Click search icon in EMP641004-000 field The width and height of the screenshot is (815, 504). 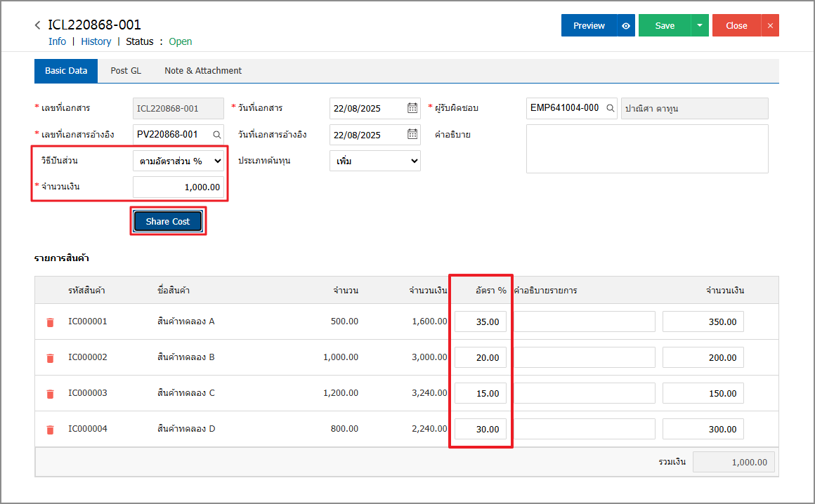(611, 108)
